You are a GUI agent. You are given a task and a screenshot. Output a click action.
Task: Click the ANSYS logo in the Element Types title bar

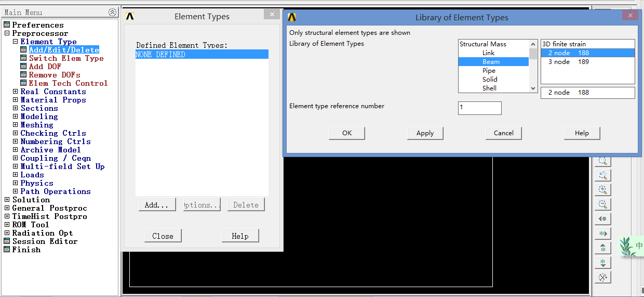pyautogui.click(x=130, y=16)
